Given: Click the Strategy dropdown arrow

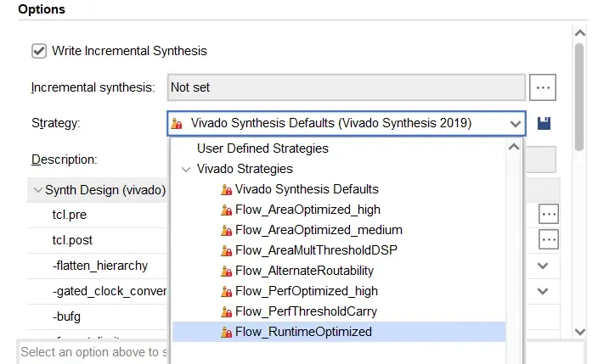Looking at the screenshot, I should pos(516,124).
